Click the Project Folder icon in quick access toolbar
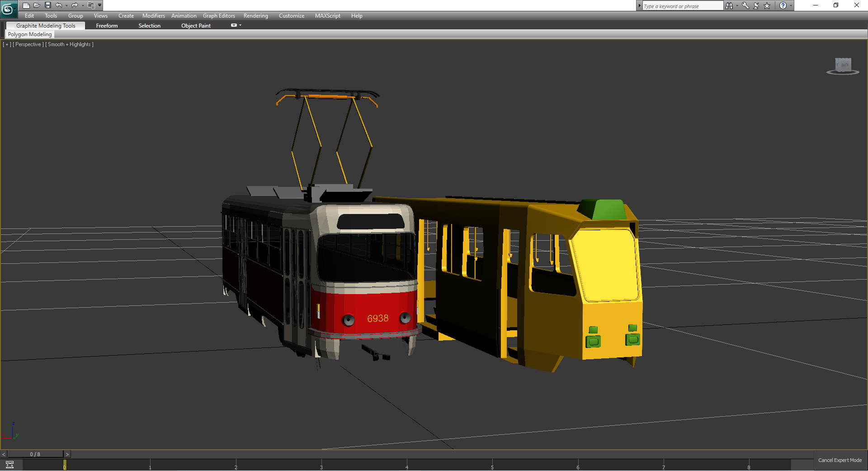The height and width of the screenshot is (471, 868). point(91,5)
